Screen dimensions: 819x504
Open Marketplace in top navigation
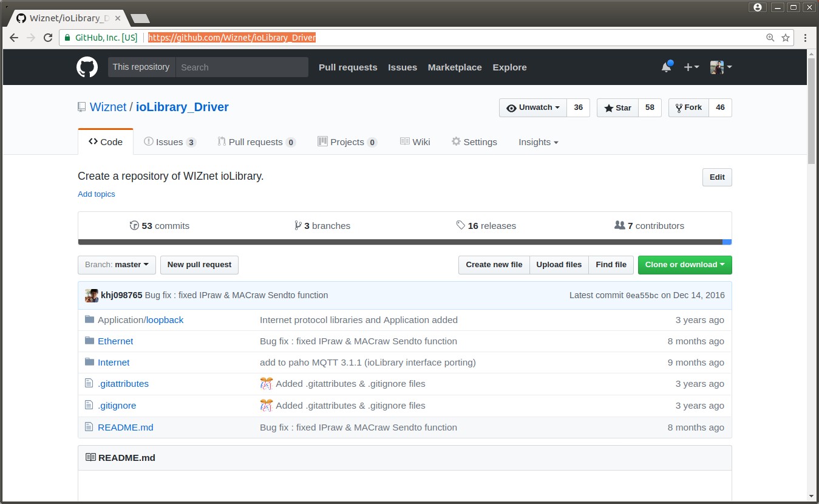tap(455, 67)
